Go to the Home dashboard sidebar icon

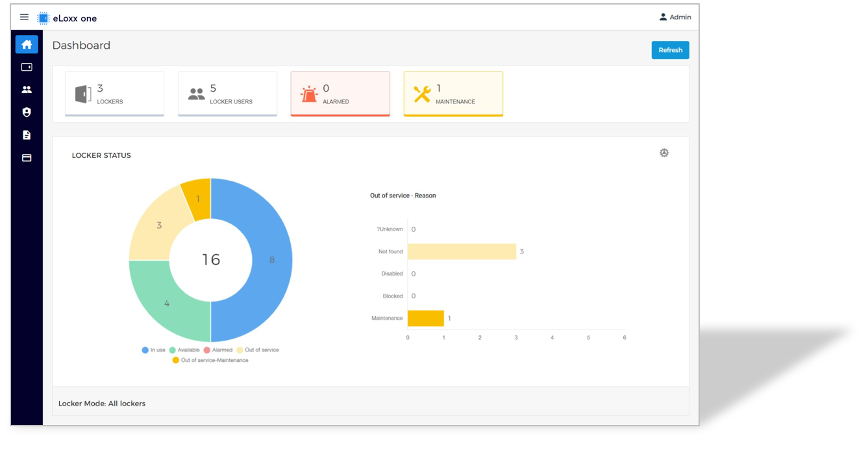pos(27,45)
